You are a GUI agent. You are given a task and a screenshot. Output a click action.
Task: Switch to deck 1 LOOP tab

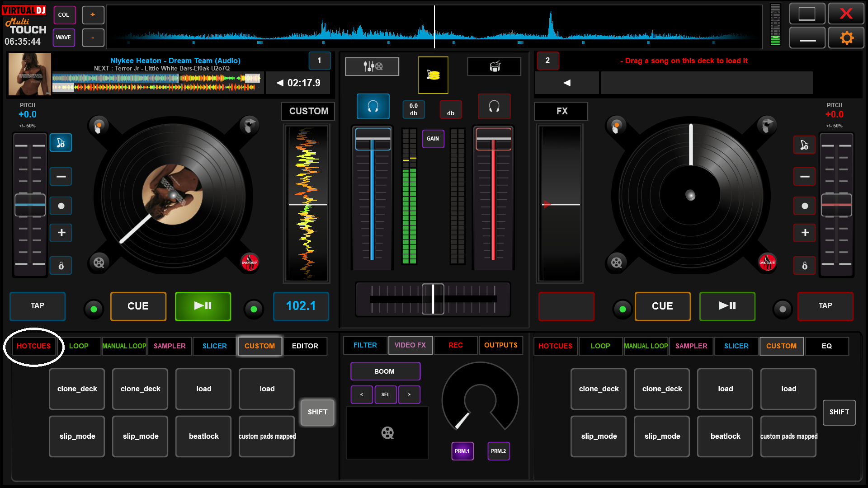(x=79, y=346)
